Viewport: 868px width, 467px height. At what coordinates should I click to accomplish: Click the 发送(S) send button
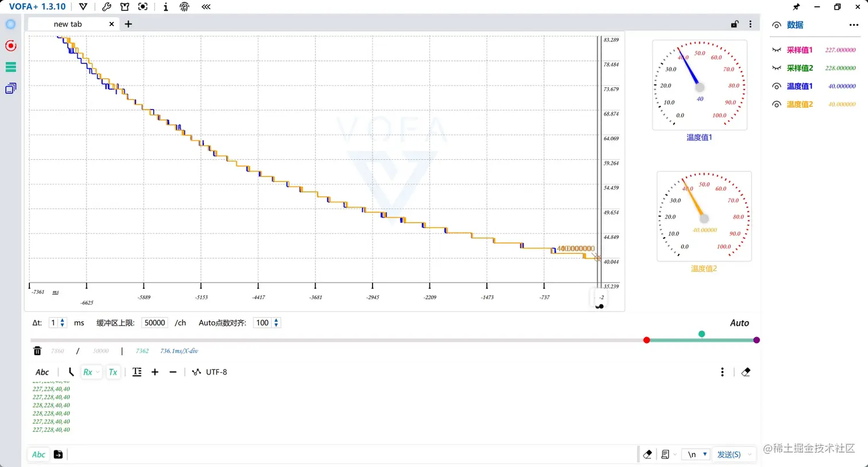(728, 454)
